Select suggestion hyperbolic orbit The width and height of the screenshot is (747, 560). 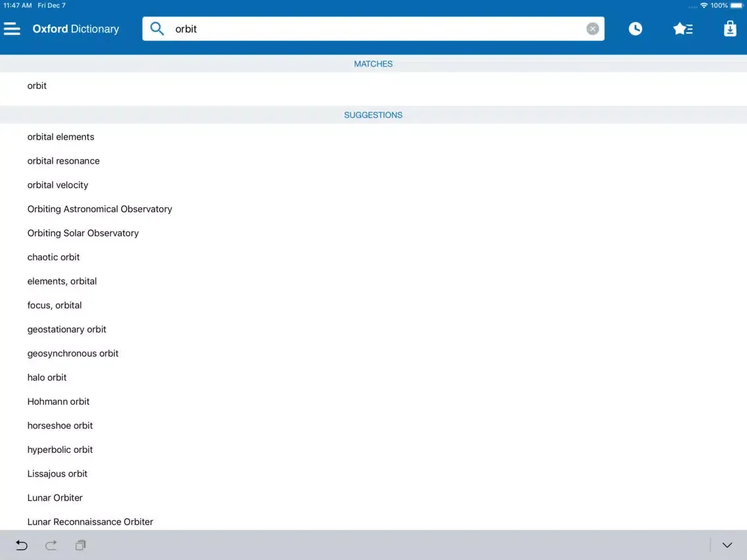point(60,450)
